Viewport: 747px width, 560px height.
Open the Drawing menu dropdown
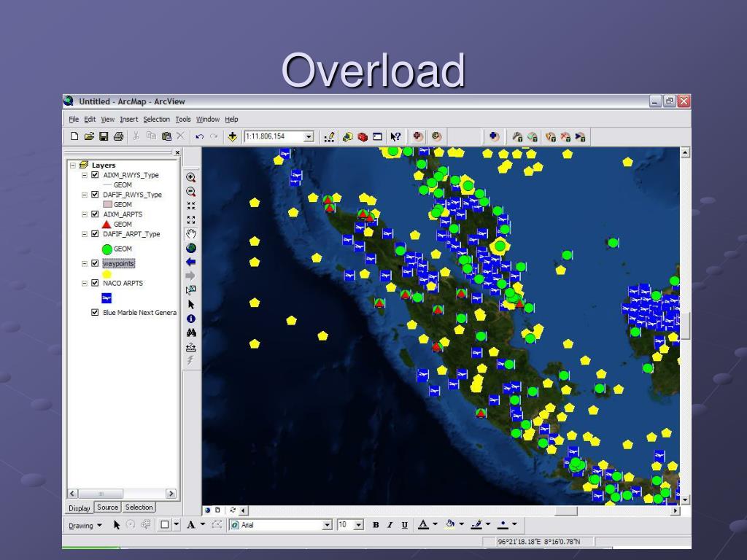tap(85, 525)
